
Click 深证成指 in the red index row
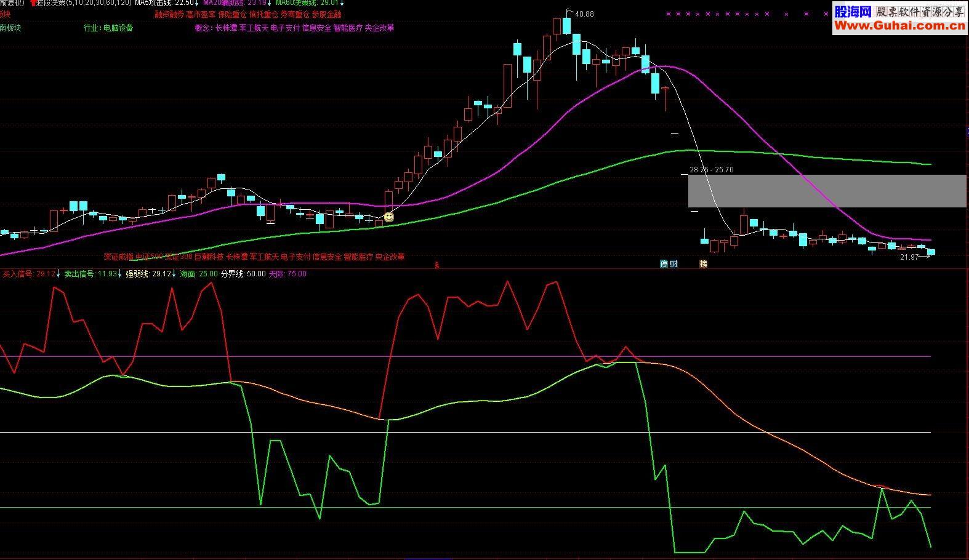click(x=118, y=257)
